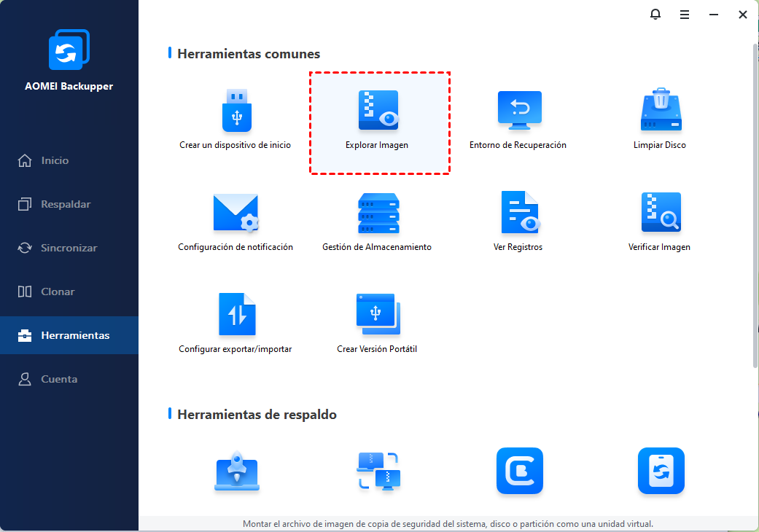Viewport: 759px width, 532px height.
Task: Navigate to the Clonar section
Action: point(58,292)
